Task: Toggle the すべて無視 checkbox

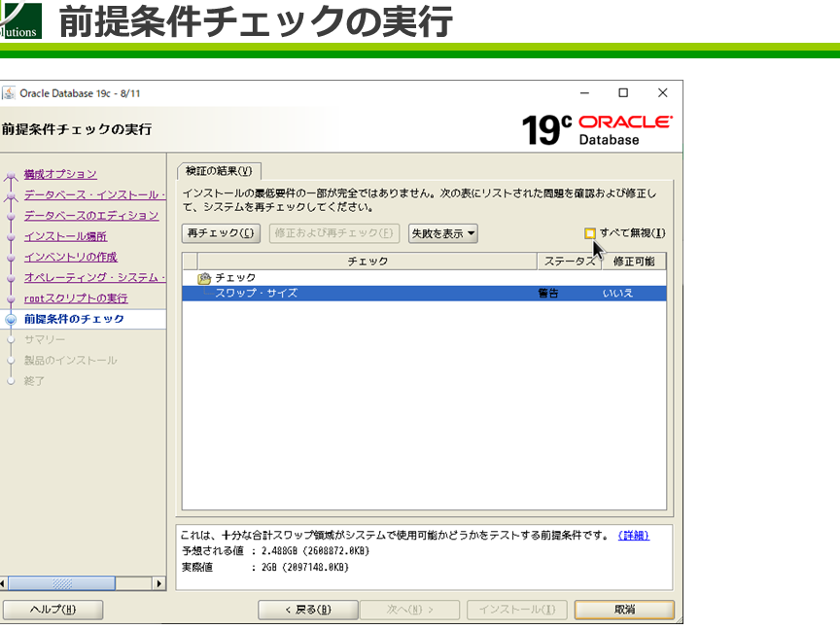Action: pyautogui.click(x=589, y=233)
